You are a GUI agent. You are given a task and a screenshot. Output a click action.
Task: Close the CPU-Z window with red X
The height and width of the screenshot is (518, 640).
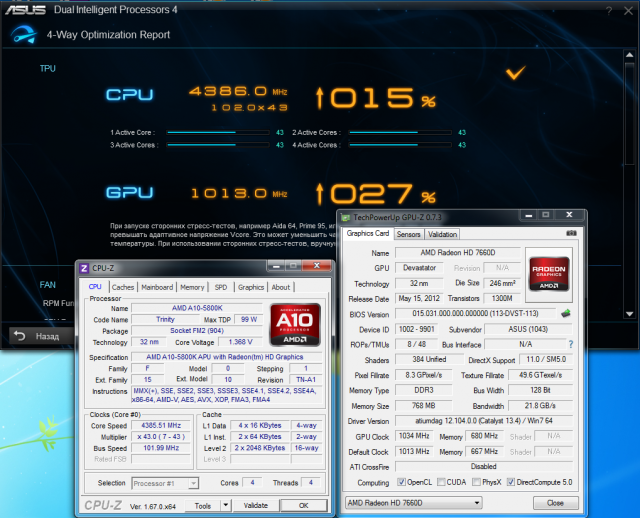pyautogui.click(x=316, y=266)
